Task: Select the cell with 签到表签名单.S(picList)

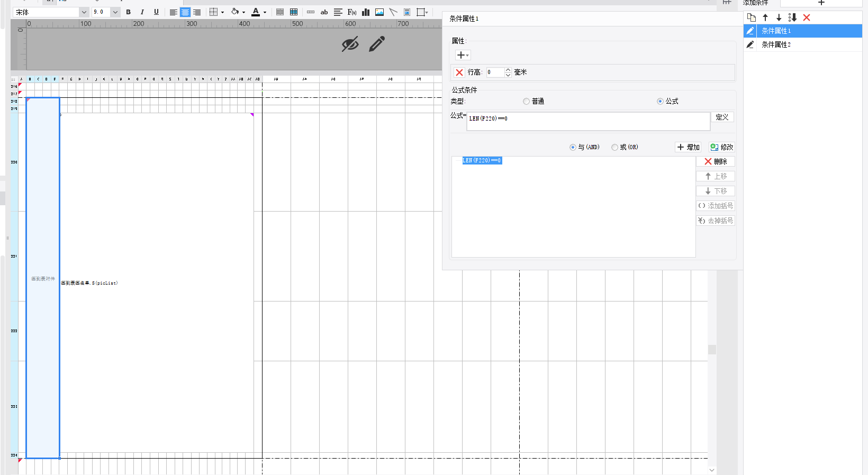Action: 157,283
